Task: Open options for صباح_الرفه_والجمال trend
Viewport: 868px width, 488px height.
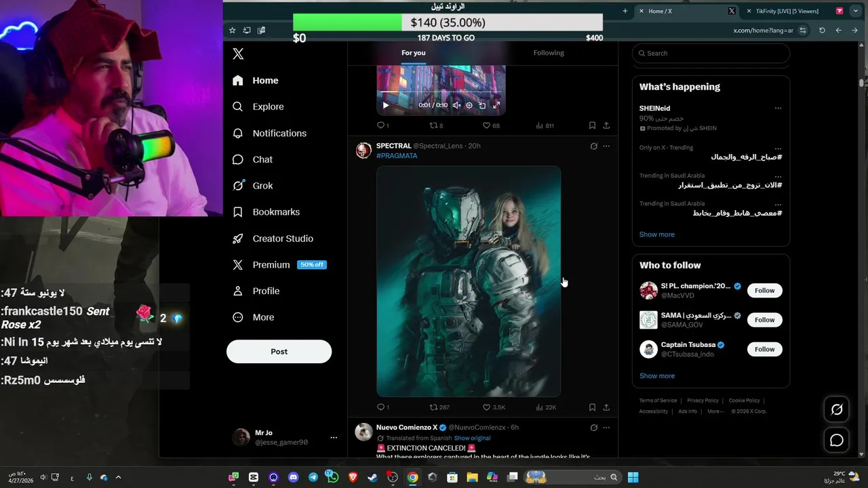Action: pos(778,148)
